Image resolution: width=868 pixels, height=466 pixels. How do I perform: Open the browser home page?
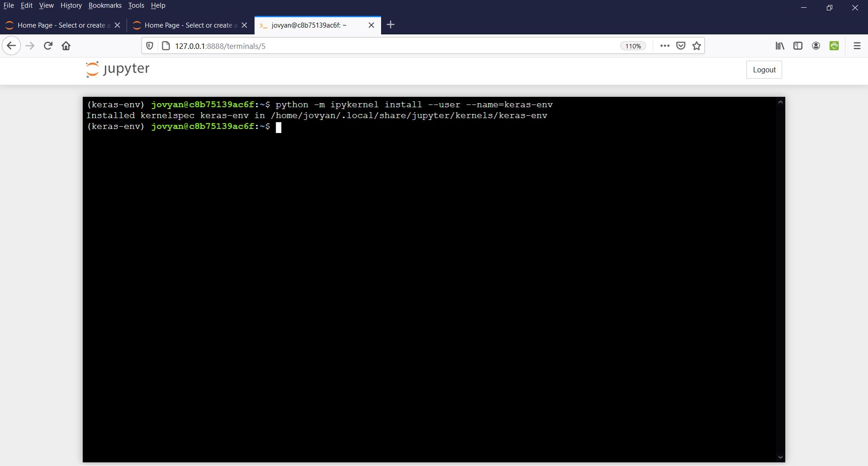(66, 46)
